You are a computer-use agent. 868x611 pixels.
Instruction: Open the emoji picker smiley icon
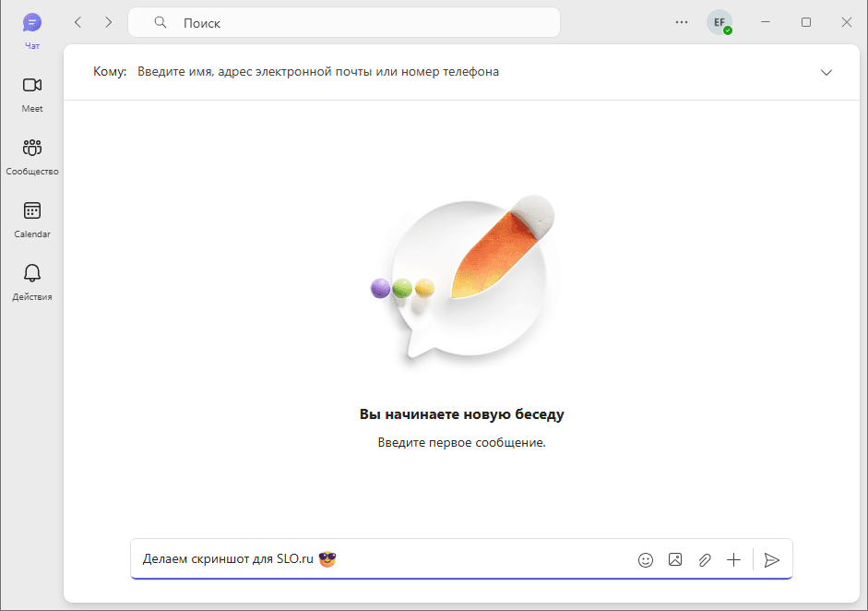coord(646,559)
